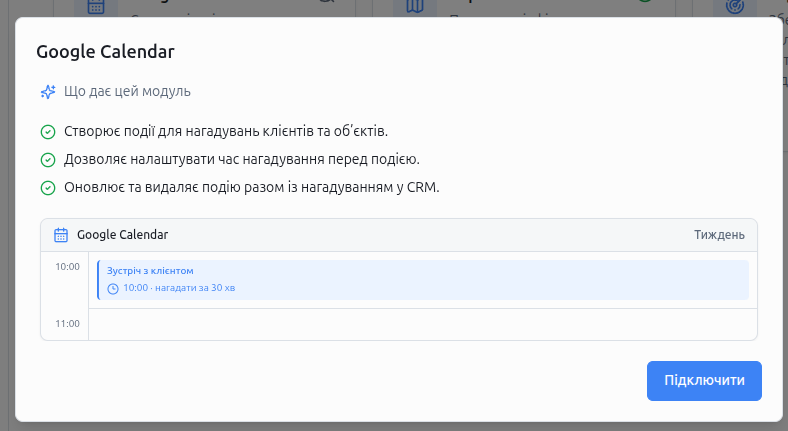Click the target module icon at top right
Image resolution: width=788 pixels, height=431 pixels.
coord(734,7)
